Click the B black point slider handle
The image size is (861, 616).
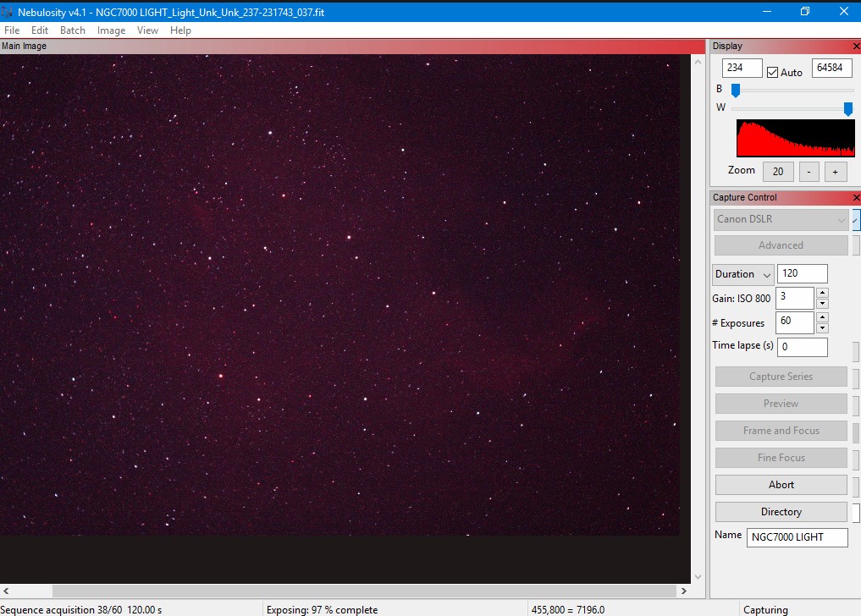point(736,90)
